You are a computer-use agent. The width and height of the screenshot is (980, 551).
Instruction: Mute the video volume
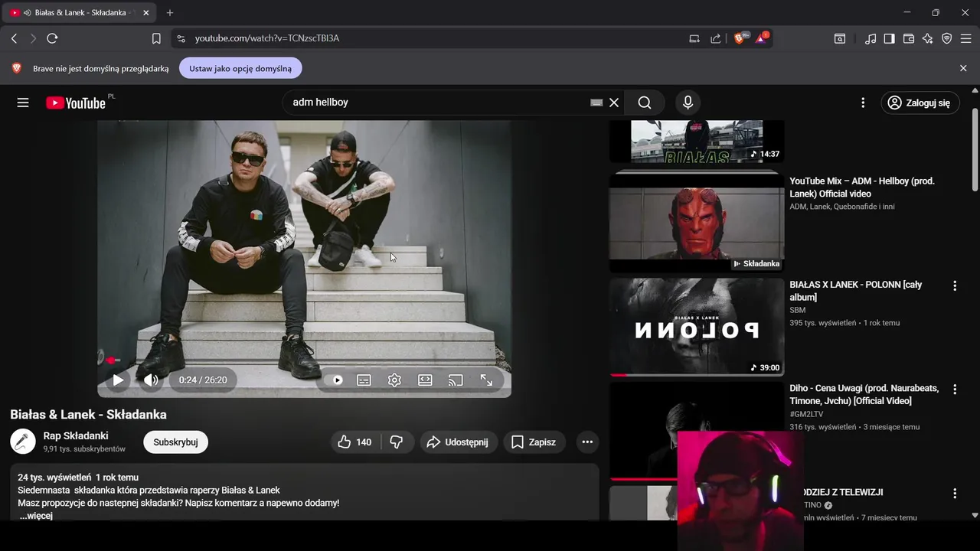[151, 380]
